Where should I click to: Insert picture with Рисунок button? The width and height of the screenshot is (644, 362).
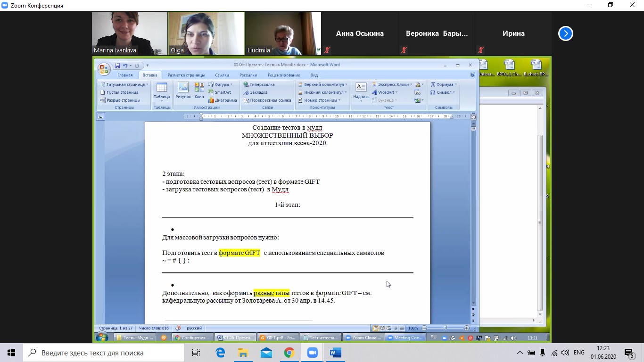pos(183,90)
